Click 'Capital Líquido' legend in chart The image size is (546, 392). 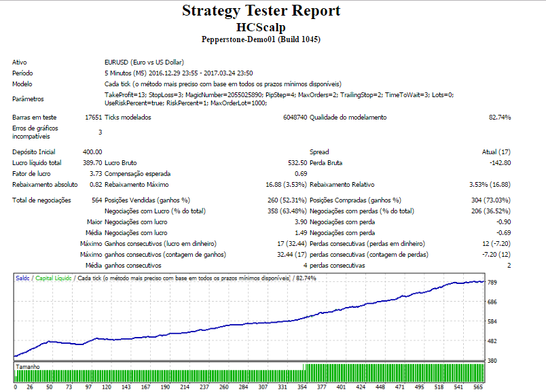[53, 278]
